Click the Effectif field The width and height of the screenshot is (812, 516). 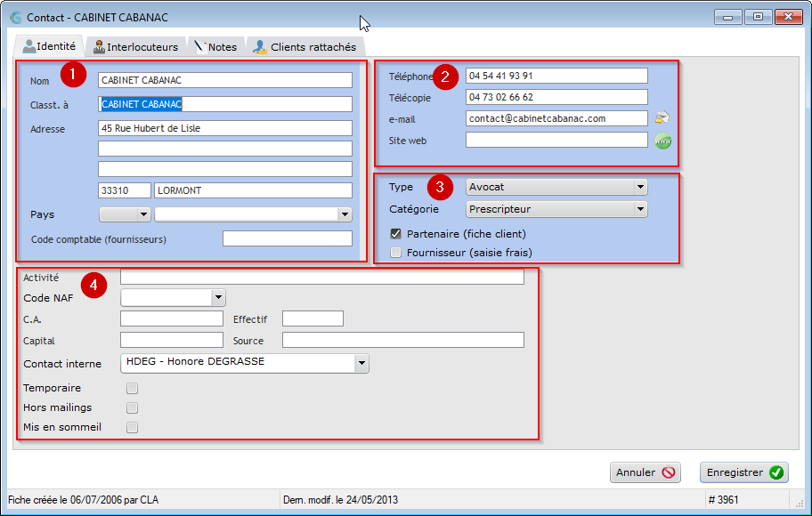[313, 318]
